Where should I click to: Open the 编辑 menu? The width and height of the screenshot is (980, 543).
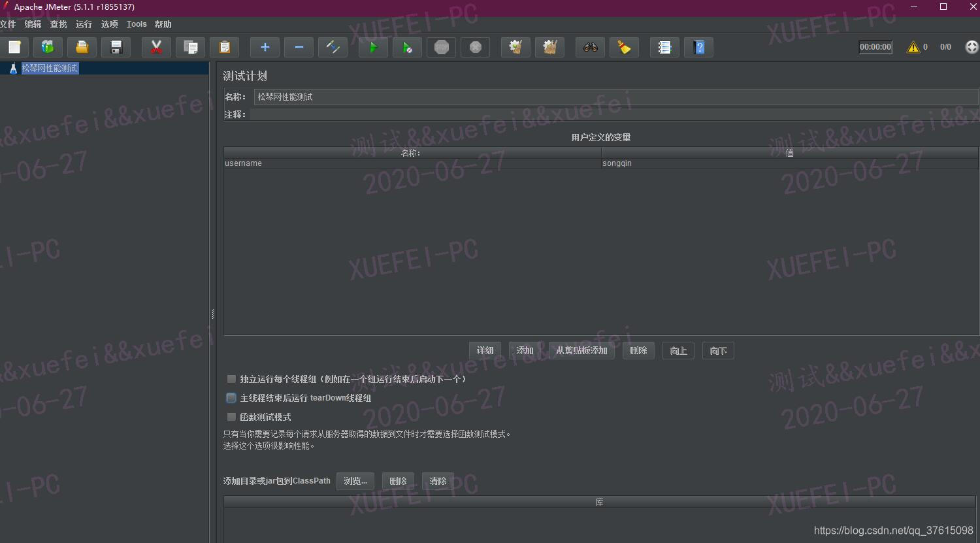tap(33, 24)
